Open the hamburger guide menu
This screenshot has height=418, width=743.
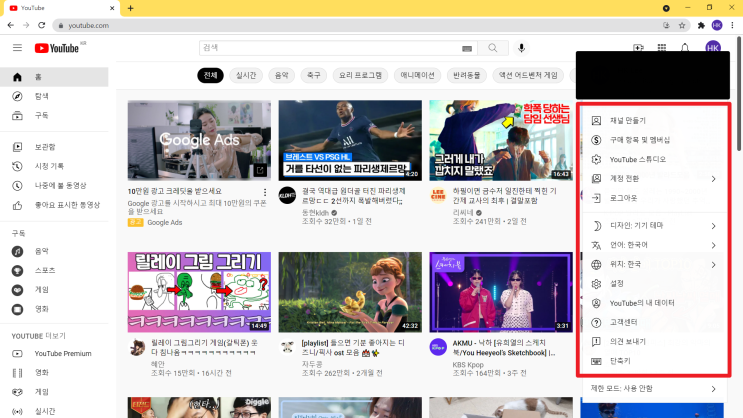pos(18,48)
